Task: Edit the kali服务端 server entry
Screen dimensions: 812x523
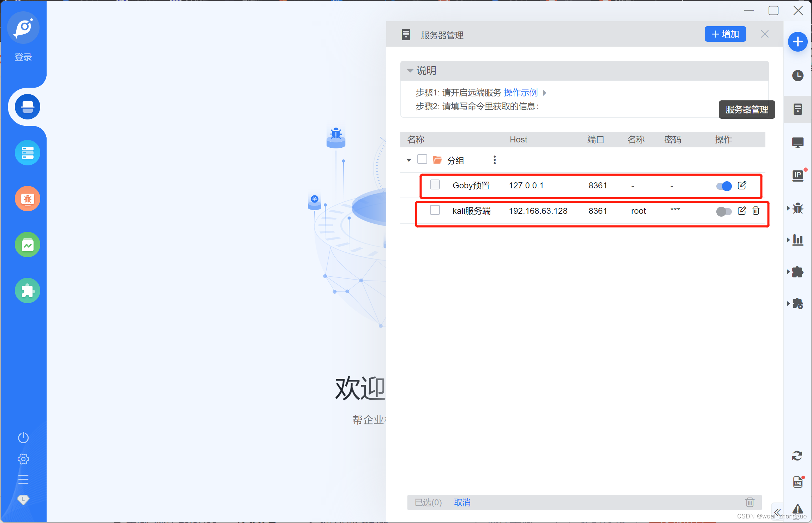Action: (742, 211)
